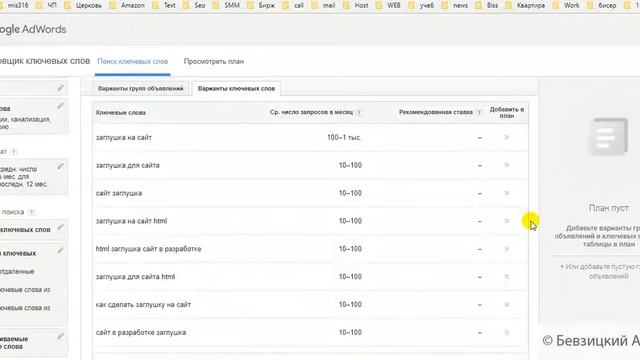Add 'сайт заглушка' keyword to plan

[507, 193]
